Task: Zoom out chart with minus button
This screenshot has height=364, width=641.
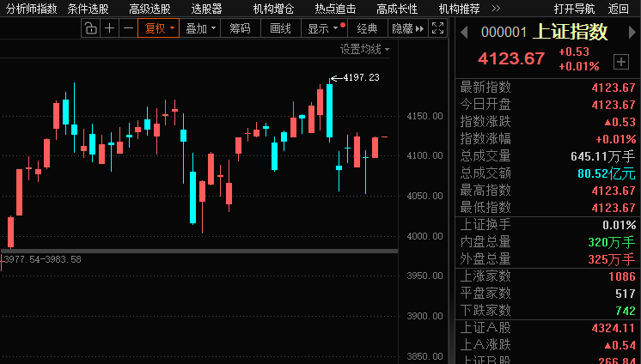Action: [128, 28]
